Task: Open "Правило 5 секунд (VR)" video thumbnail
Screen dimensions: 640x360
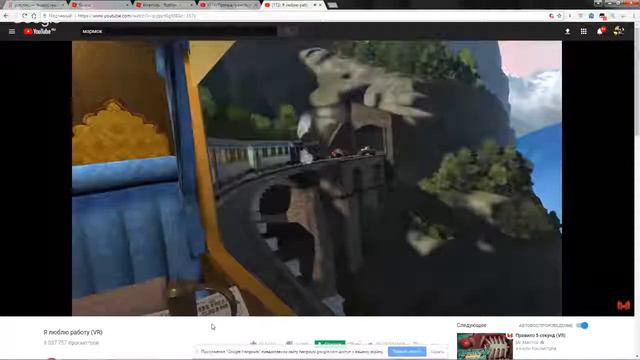Action: click(484, 346)
